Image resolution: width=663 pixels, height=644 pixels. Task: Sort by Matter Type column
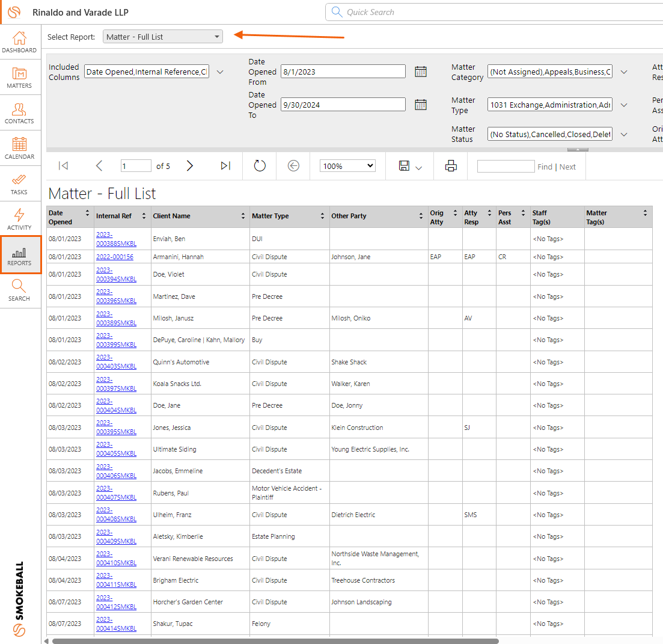point(322,216)
